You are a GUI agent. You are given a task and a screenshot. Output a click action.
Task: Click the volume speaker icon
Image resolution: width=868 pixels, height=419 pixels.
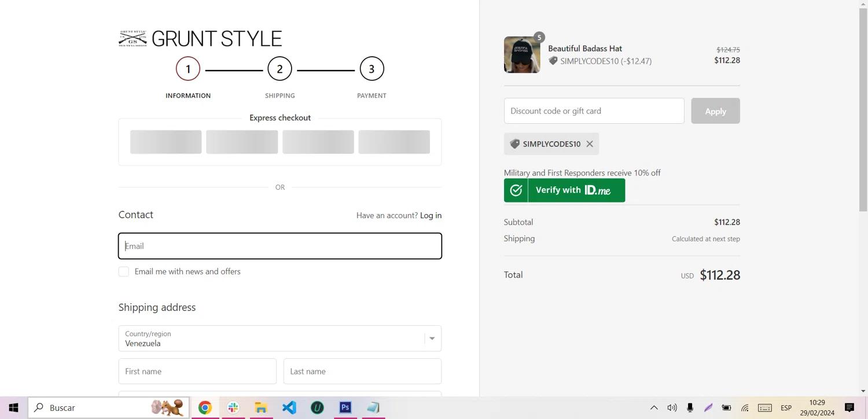pos(672,407)
